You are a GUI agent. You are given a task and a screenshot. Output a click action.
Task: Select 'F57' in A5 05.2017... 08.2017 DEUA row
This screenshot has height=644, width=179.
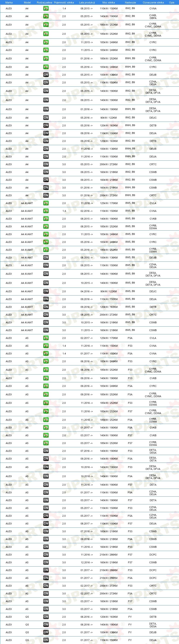tap(130, 524)
